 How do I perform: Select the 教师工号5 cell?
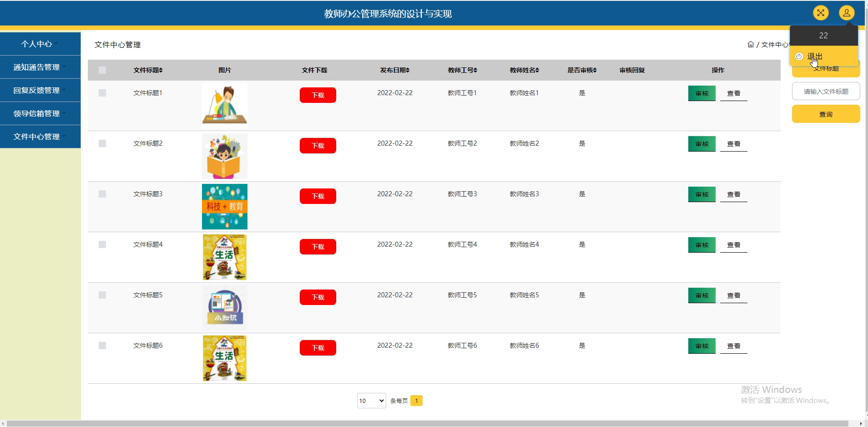coord(462,295)
